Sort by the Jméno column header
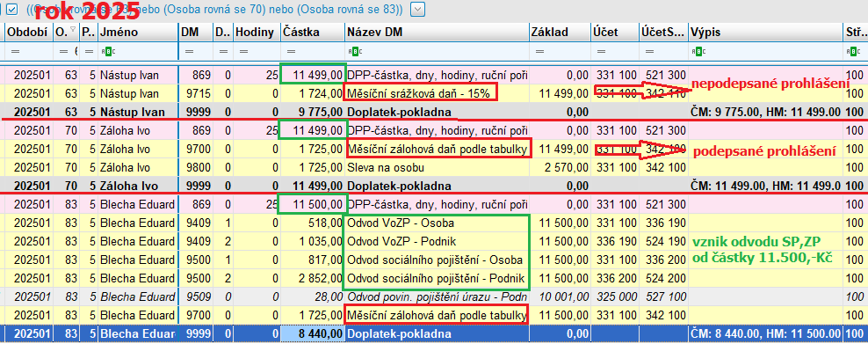 click(138, 33)
